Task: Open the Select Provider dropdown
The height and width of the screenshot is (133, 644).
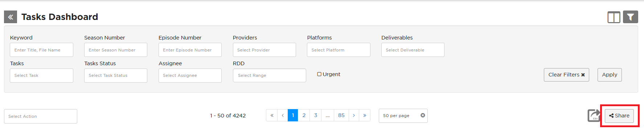Action: coord(264,50)
